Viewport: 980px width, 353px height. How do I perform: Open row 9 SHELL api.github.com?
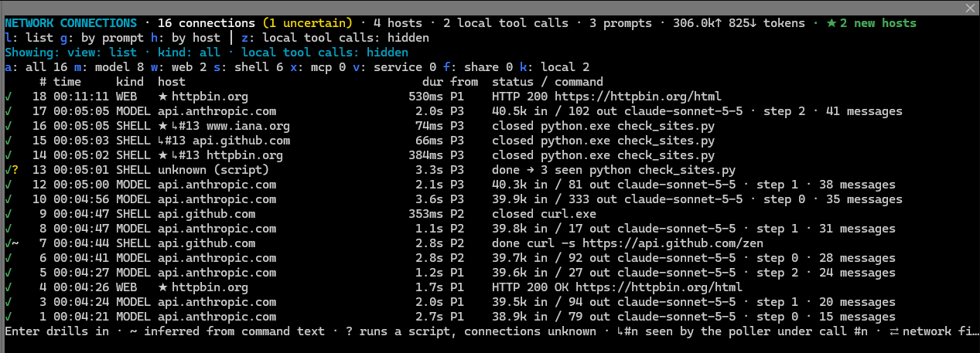490,214
